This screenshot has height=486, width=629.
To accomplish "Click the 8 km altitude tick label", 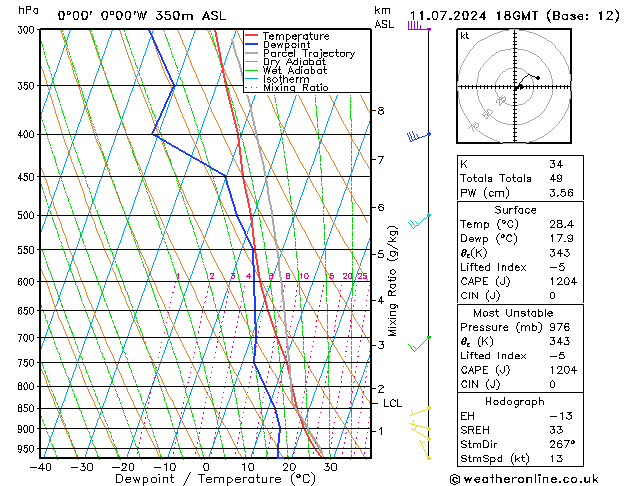I will click(x=381, y=110).
